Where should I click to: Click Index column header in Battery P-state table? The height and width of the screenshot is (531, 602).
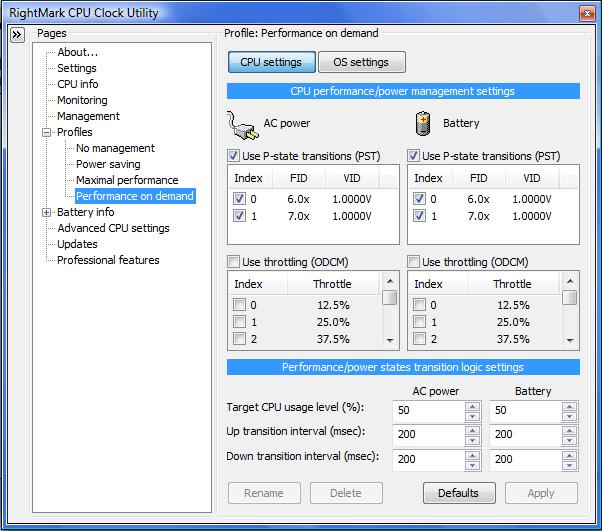[428, 178]
